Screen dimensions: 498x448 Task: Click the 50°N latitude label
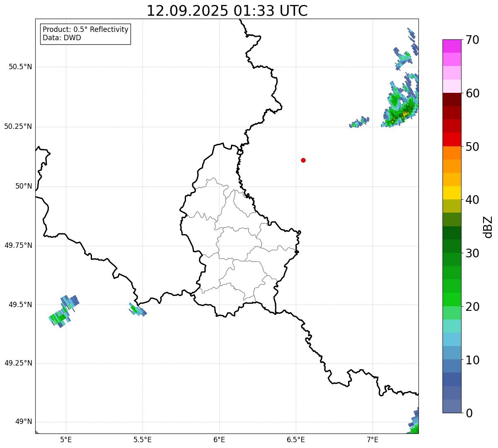click(x=24, y=186)
